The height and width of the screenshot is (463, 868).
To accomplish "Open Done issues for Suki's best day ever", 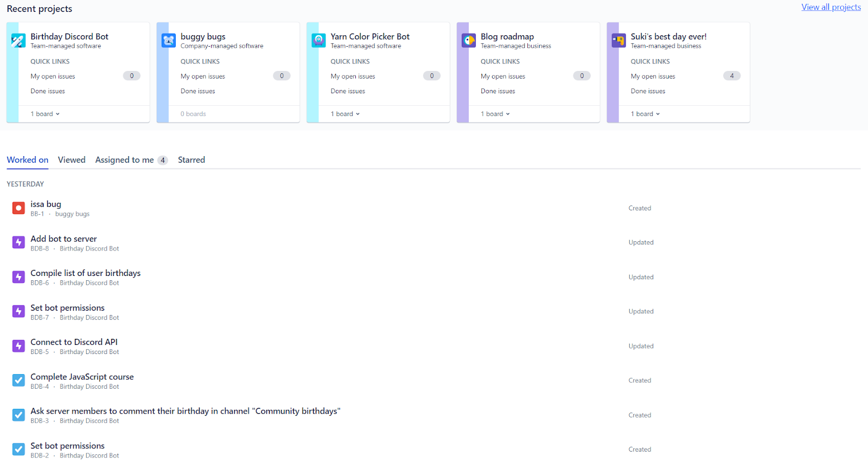I will coord(648,91).
